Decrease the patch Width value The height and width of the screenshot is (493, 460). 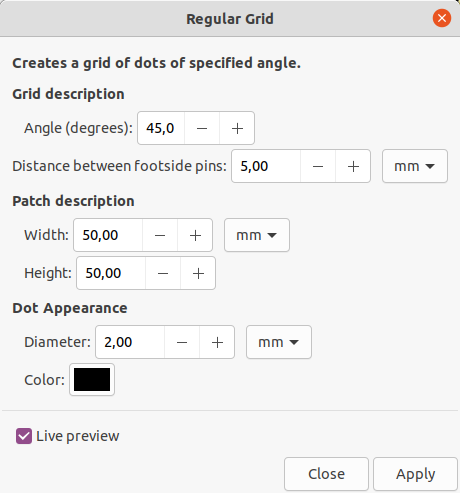[160, 235]
